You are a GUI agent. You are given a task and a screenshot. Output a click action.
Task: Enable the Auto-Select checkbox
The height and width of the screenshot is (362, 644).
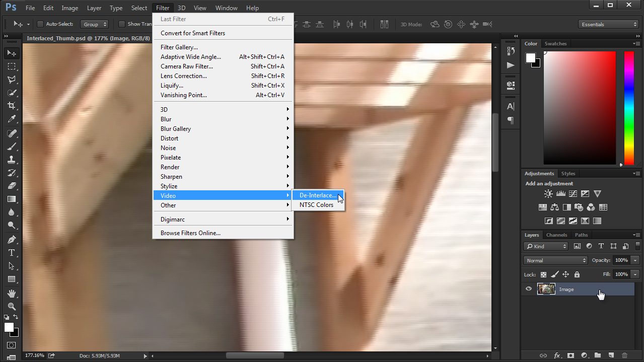coord(41,24)
